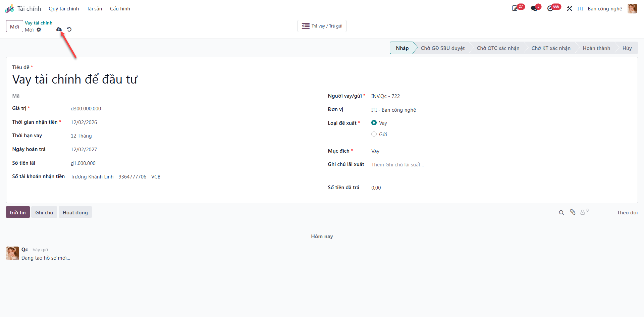Click the Ghi chú button

tap(44, 212)
